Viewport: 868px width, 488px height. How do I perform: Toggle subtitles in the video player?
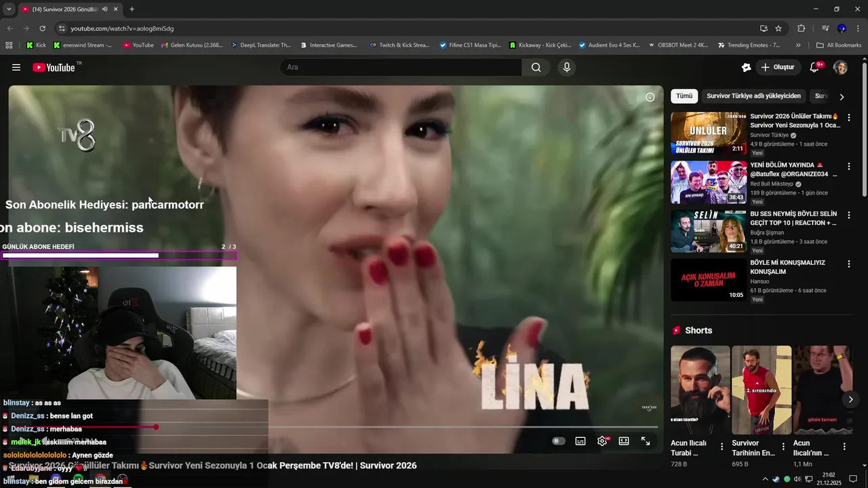580,441
